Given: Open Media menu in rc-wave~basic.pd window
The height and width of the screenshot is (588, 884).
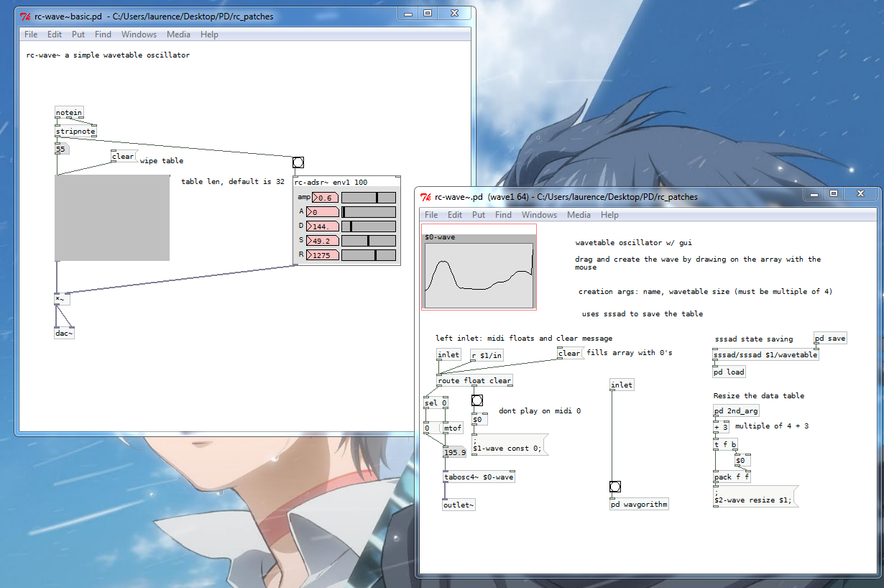Looking at the screenshot, I should [x=178, y=35].
